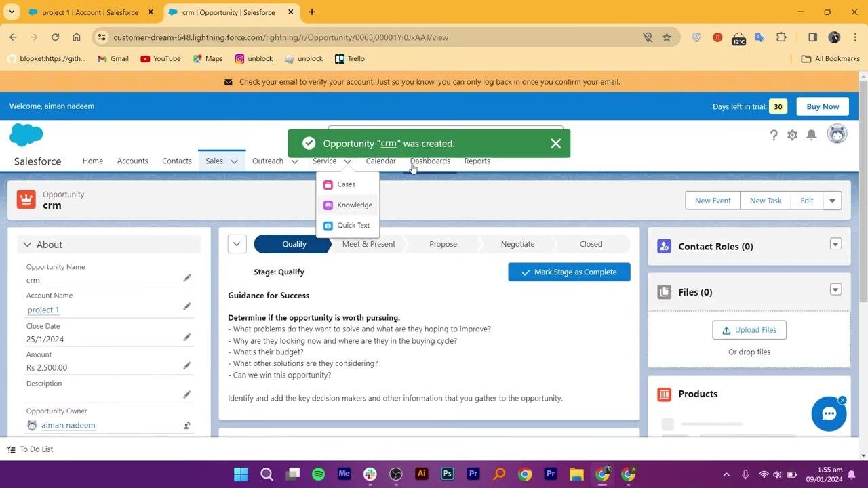The height and width of the screenshot is (488, 868).
Task: Open Files panel dropdown
Action: 835,289
